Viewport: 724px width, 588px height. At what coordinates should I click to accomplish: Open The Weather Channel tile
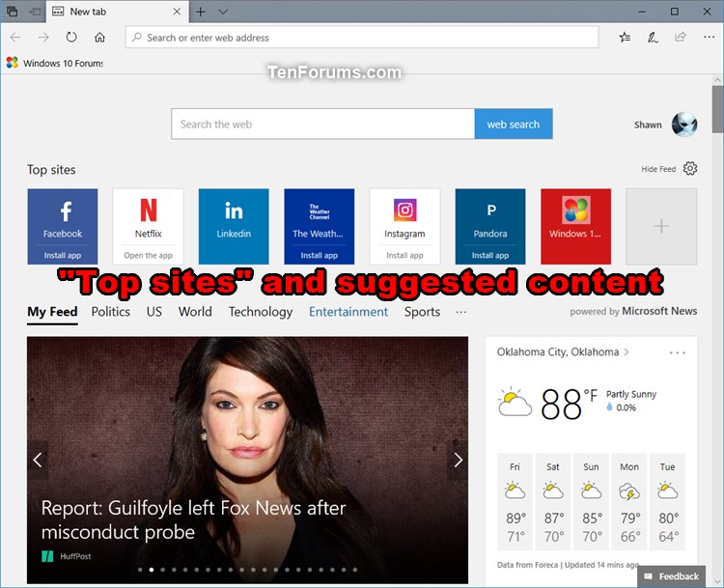pos(320,226)
